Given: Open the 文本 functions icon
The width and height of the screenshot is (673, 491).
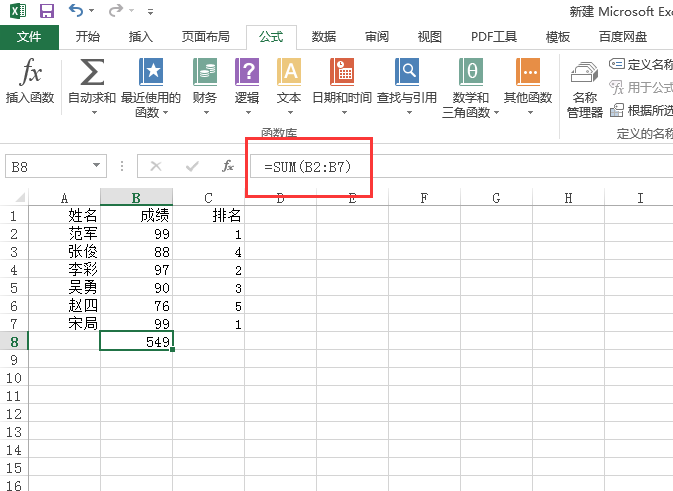Looking at the screenshot, I should (289, 72).
